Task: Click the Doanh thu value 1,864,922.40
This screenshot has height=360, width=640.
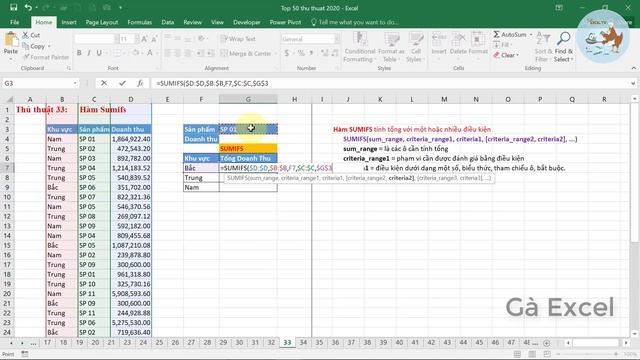Action: [131, 139]
